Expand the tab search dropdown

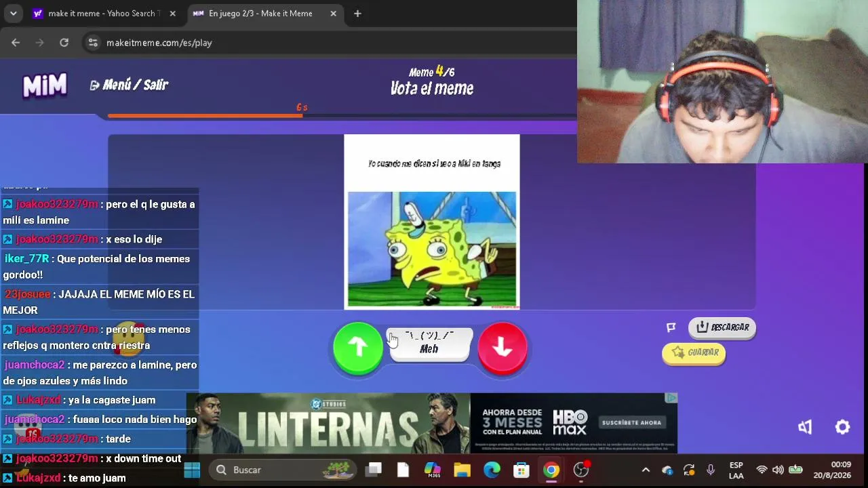(13, 14)
